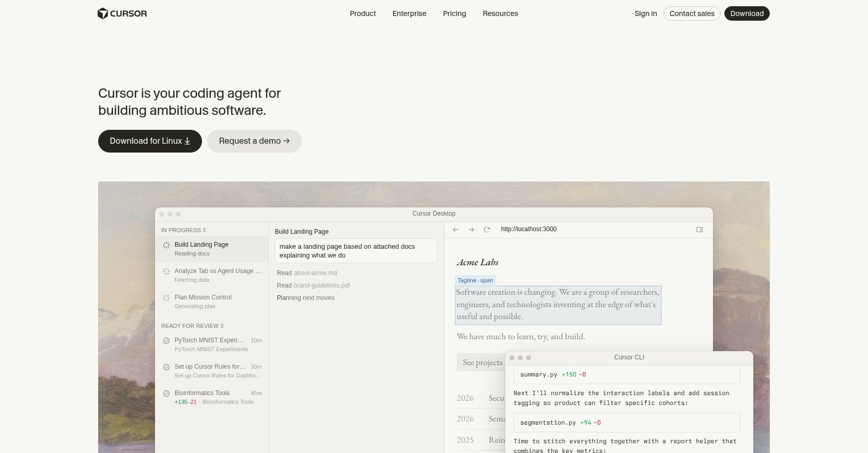868x453 pixels.
Task: Click the check icon beside Set up Cursor Rules
Action: tap(166, 367)
